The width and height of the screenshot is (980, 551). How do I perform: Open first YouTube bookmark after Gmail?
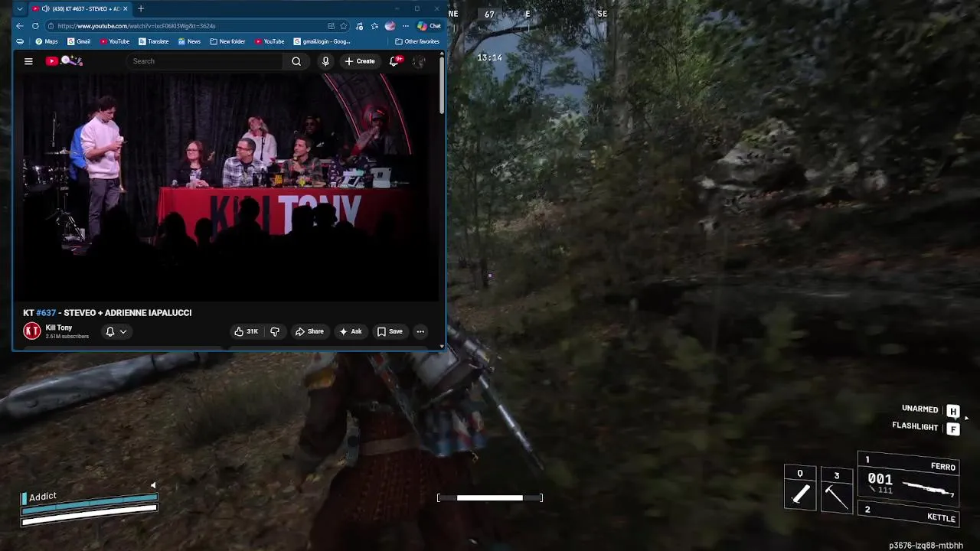coord(115,41)
